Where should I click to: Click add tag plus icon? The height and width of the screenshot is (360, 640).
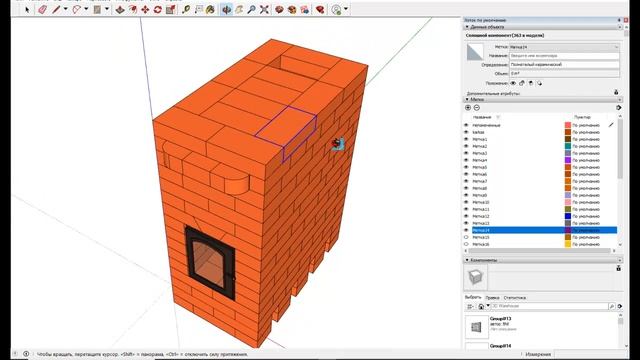468,107
